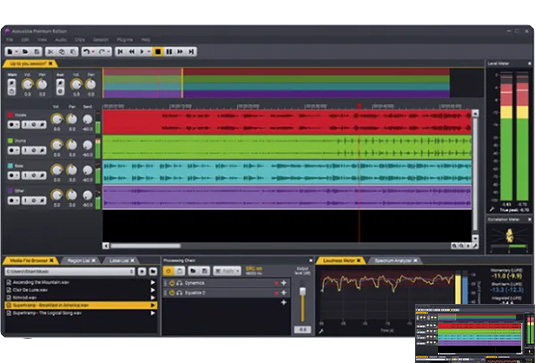This screenshot has width=535, height=363.
Task: Toggle power bypass on Dynamics effect
Action: pos(172,283)
